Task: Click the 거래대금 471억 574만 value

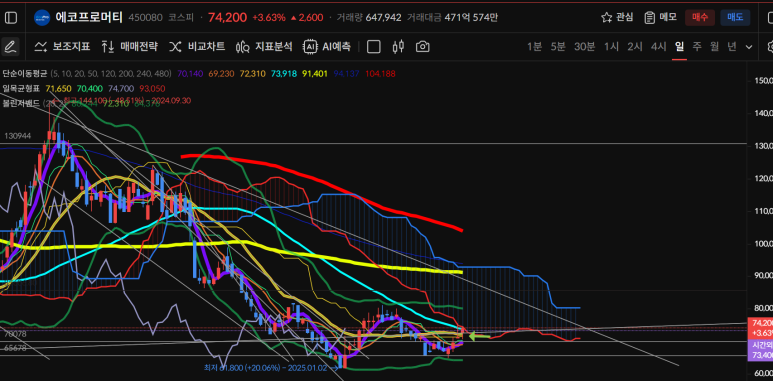Action: point(452,18)
